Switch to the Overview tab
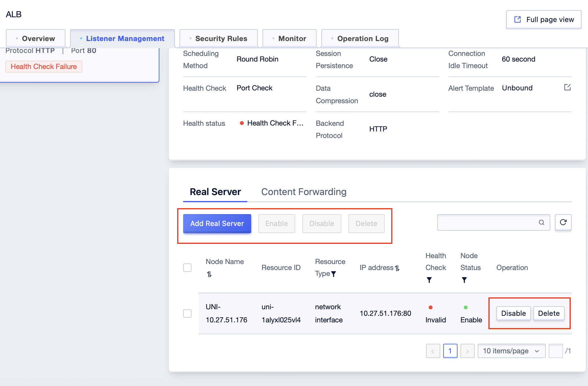Screen dimensions: 588x386 (x=36, y=38)
